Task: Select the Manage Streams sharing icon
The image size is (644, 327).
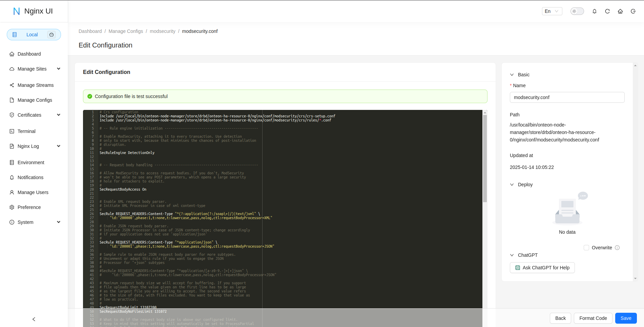Action: point(12,85)
